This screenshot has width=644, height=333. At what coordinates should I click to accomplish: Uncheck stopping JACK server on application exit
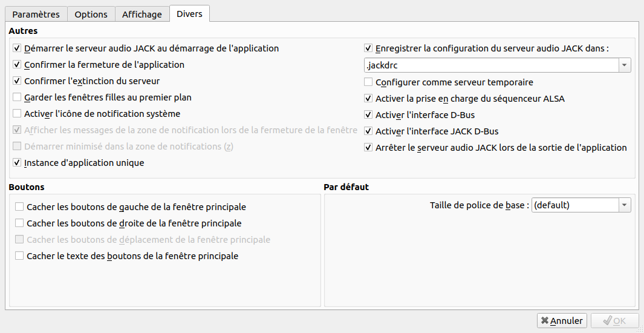click(368, 148)
